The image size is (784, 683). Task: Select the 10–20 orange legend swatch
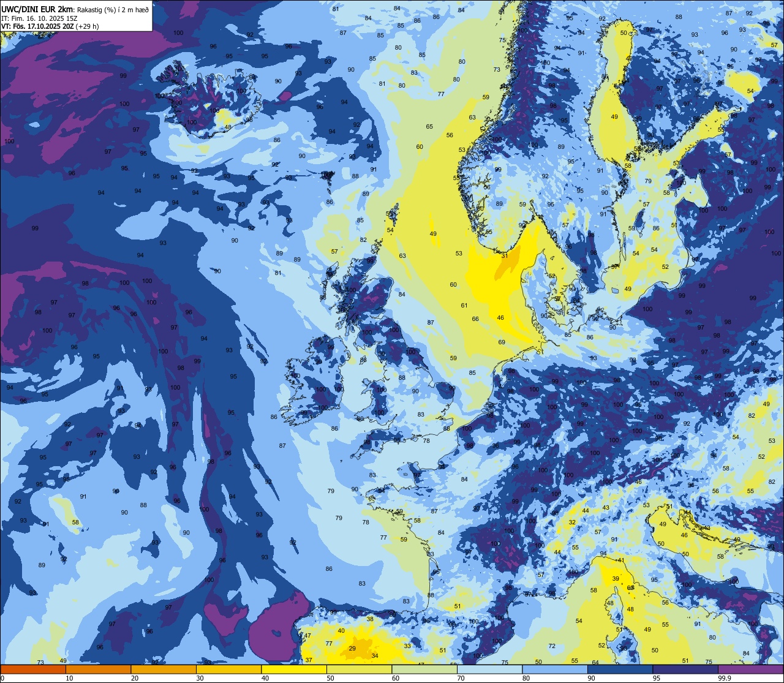pos(98,669)
